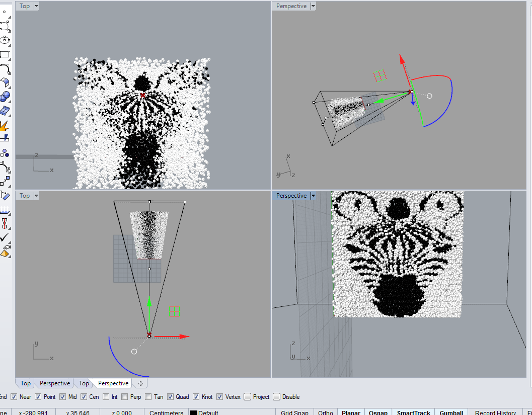Screen dimensions: 532x415
Task: Toggle the Point object snap
Action: tap(38, 397)
